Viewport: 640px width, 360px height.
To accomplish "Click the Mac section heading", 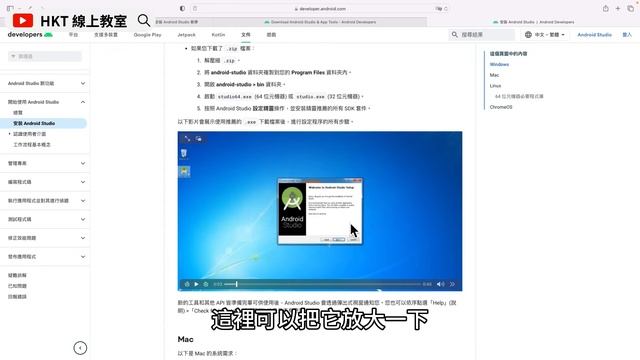I will click(x=185, y=339).
